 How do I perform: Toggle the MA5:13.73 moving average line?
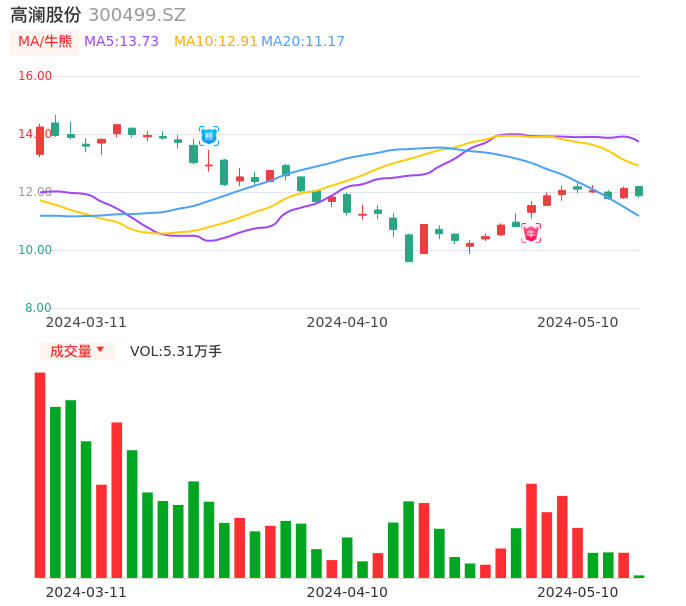[x=121, y=42]
